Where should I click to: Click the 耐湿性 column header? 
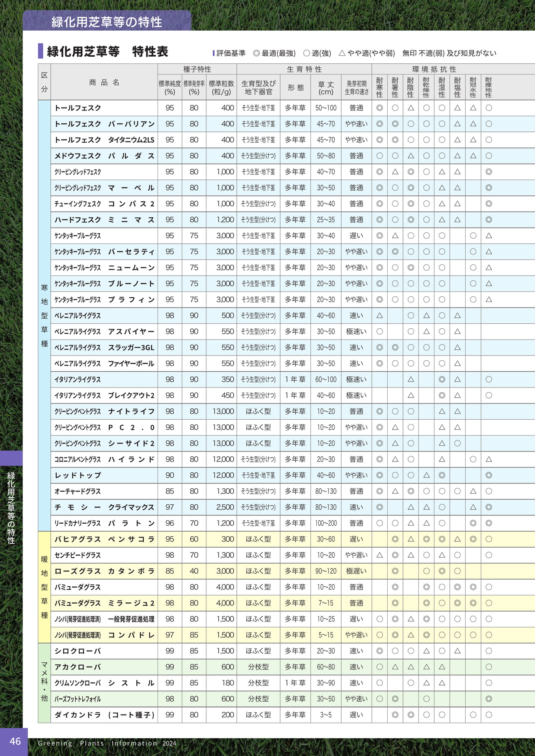[x=442, y=87]
